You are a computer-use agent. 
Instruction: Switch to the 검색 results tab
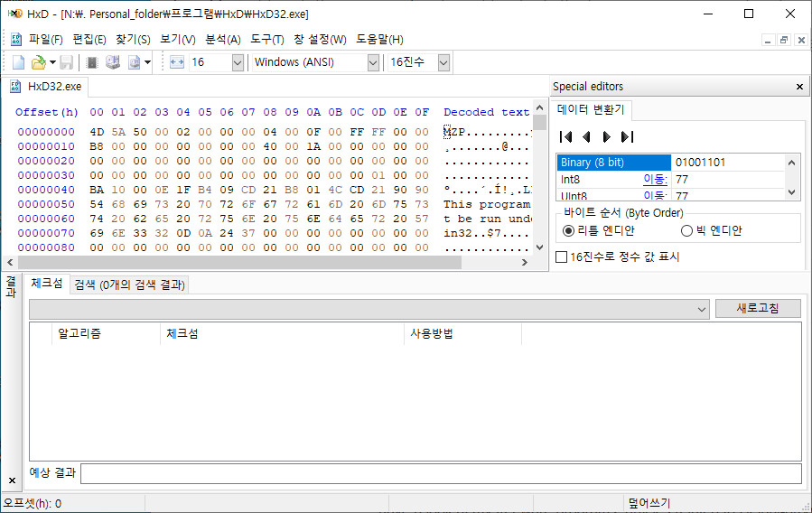(129, 284)
